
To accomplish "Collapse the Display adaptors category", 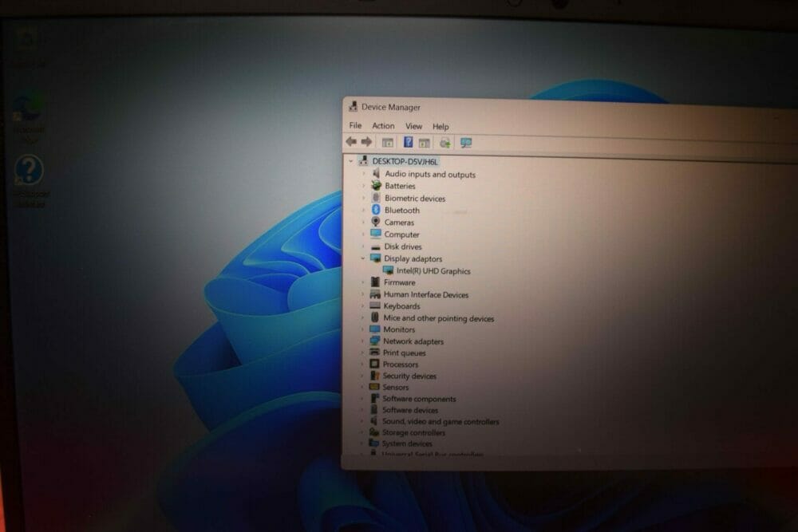I will tap(363, 258).
